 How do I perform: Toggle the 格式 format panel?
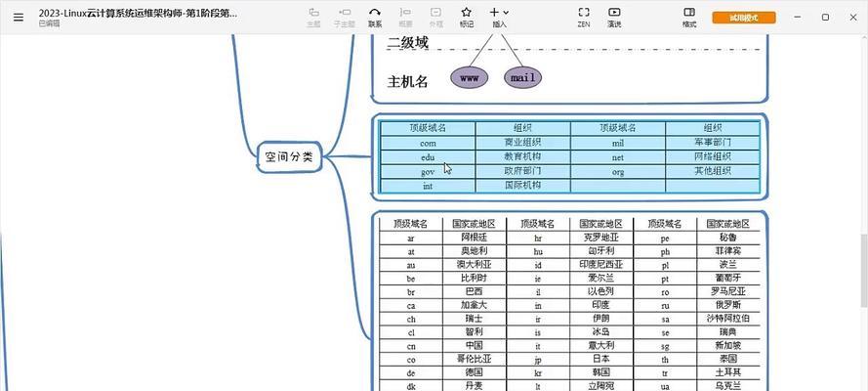point(689,18)
